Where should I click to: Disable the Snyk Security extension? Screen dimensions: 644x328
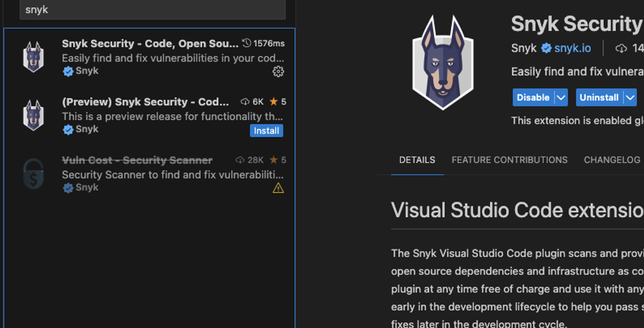pos(533,97)
